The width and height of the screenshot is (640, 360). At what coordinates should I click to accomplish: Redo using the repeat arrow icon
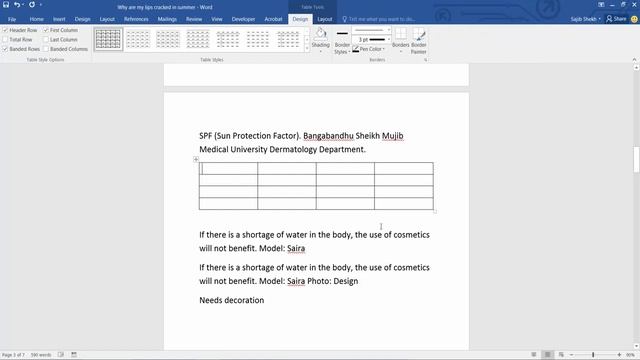[32, 5]
